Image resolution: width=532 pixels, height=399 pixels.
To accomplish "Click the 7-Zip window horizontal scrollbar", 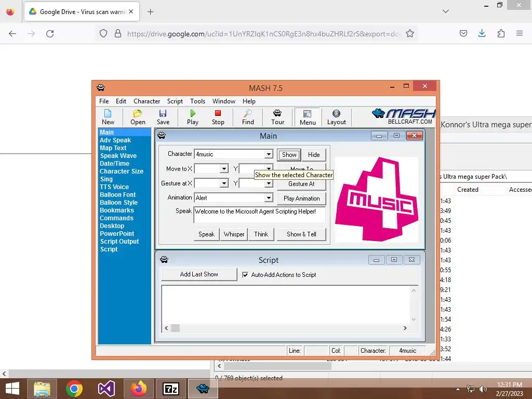I will click(277, 366).
